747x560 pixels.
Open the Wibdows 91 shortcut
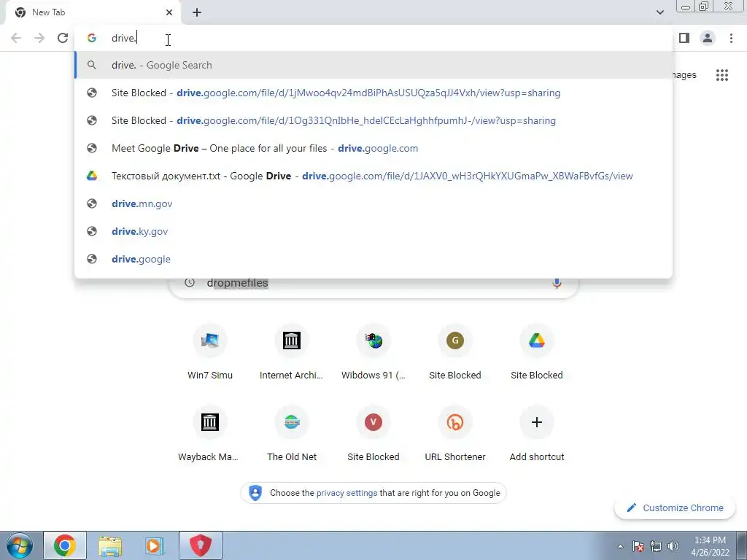[x=373, y=354]
